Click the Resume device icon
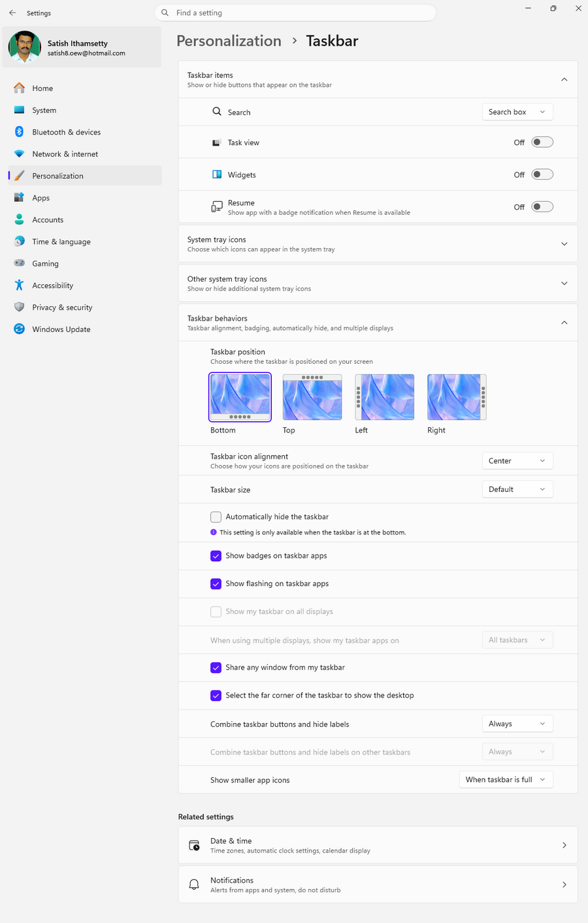Viewport: 588px width, 923px height. (x=217, y=207)
